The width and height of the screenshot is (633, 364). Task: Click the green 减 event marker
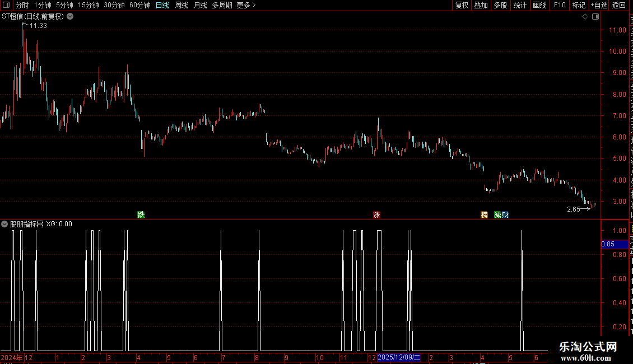click(x=498, y=214)
